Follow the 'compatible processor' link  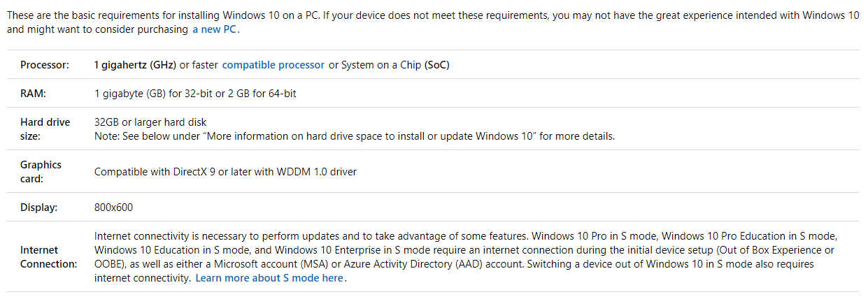(273, 65)
